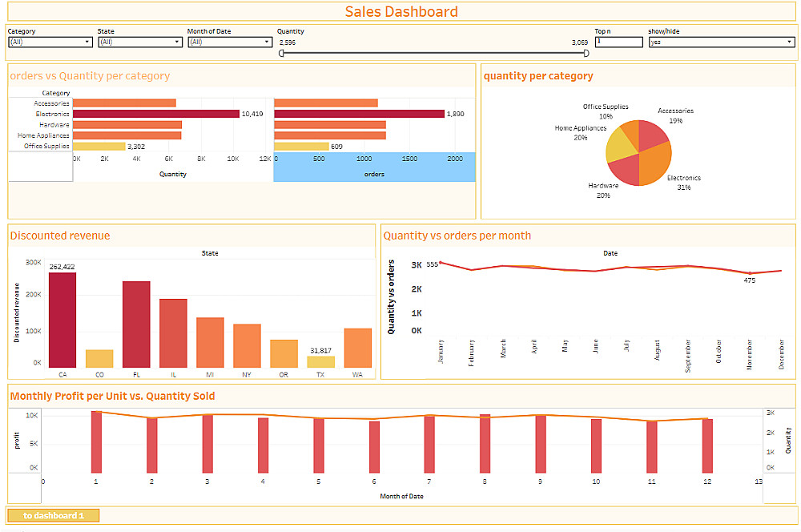Click the 'December' month axis label

781,354
